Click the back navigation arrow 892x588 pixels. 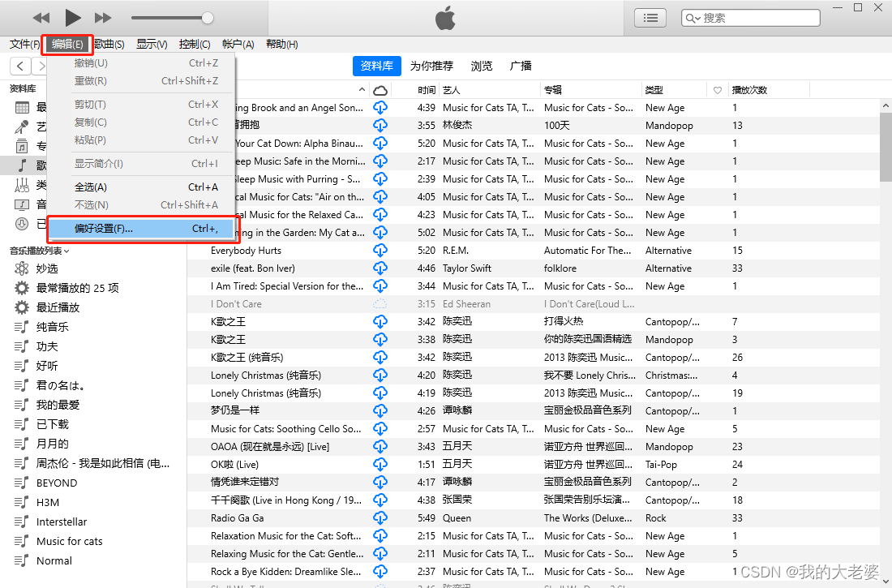[20, 66]
